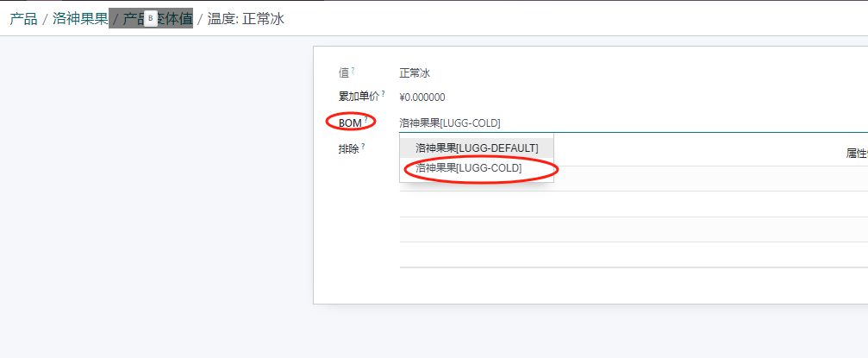Click the 正常冰 value field
Viewport: 868px width, 358px height.
414,73
